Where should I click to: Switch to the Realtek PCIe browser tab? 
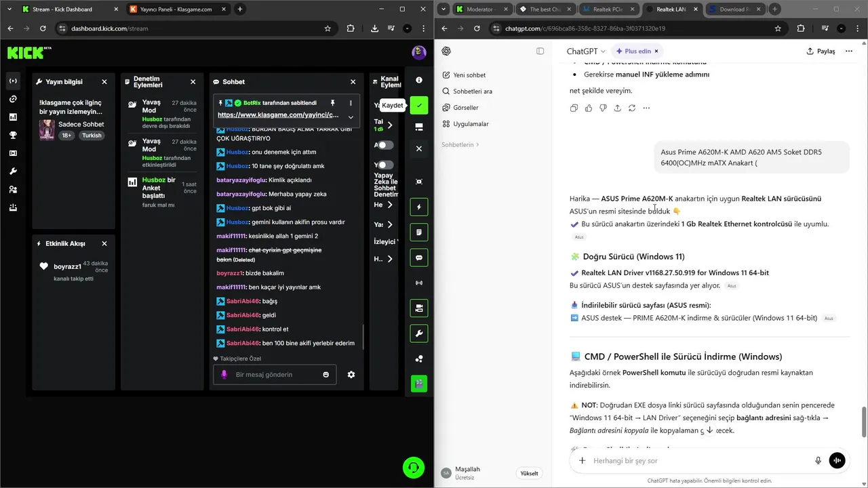[608, 9]
